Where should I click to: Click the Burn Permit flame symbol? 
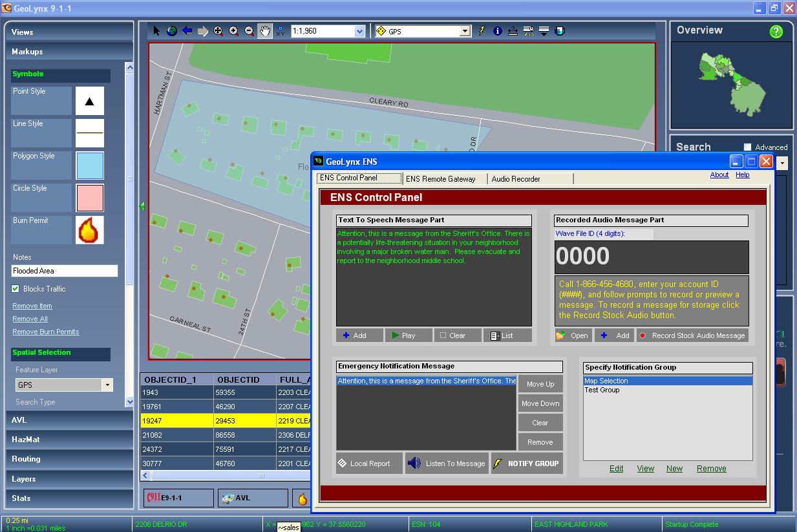tap(90, 230)
